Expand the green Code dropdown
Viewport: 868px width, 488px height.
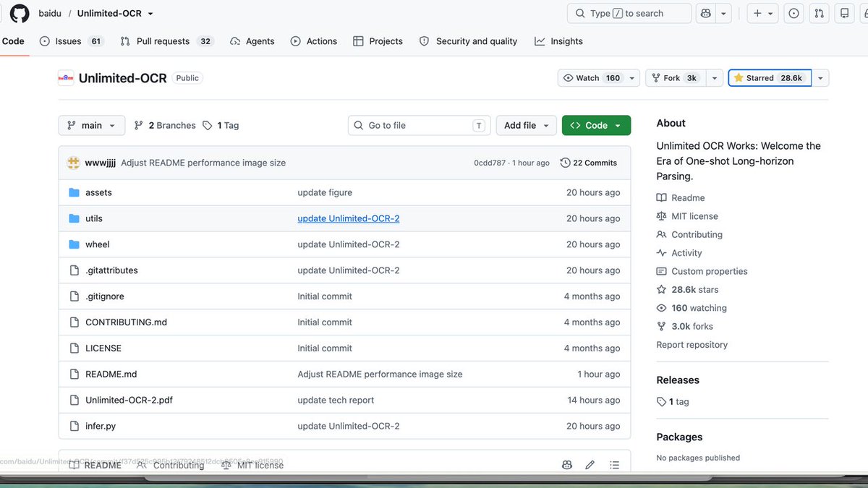pyautogui.click(x=596, y=125)
